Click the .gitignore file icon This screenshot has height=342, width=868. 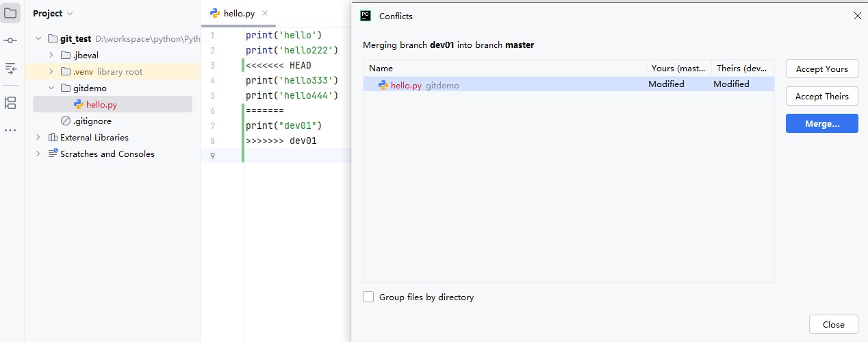pyautogui.click(x=66, y=121)
